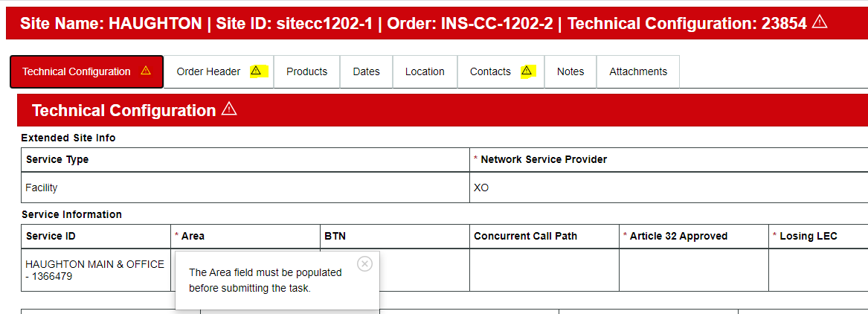Click the Network Service Provider field showing XO

coord(668,188)
